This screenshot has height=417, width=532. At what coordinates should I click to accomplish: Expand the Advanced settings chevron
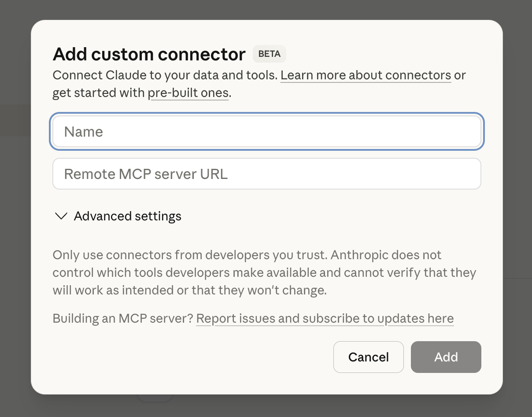pyautogui.click(x=61, y=216)
